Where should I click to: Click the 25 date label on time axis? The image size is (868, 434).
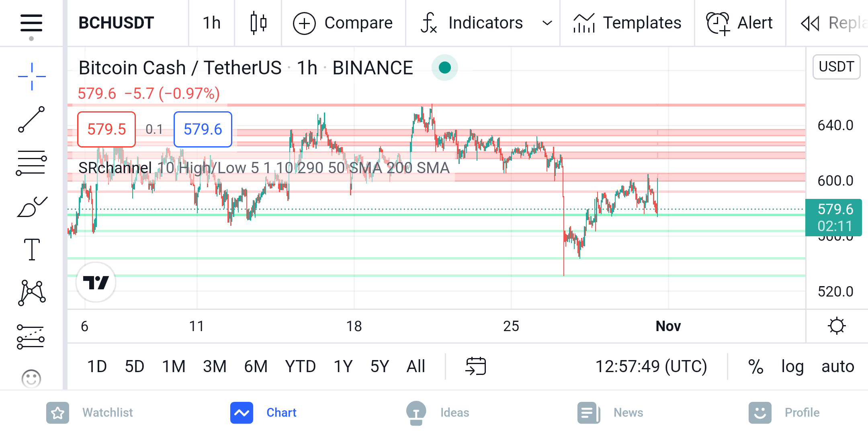[511, 326]
